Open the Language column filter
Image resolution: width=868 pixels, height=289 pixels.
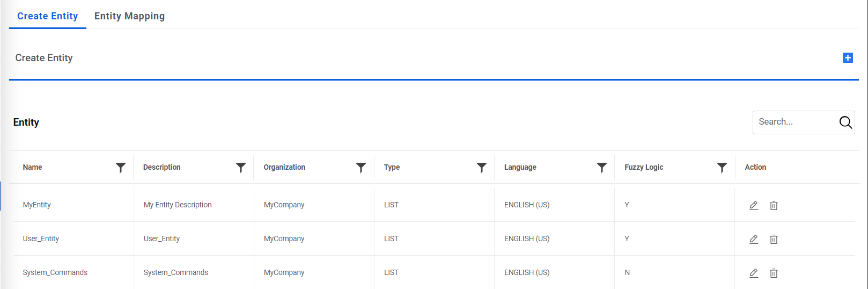pos(602,168)
